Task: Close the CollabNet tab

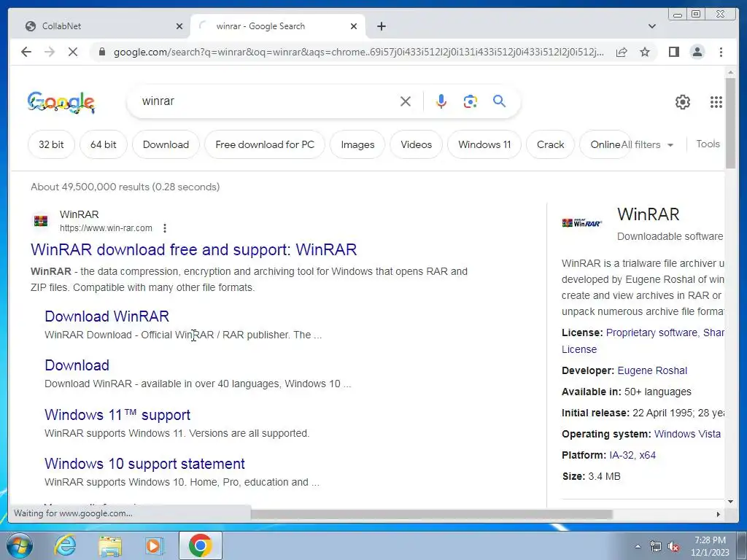Action: tap(179, 26)
